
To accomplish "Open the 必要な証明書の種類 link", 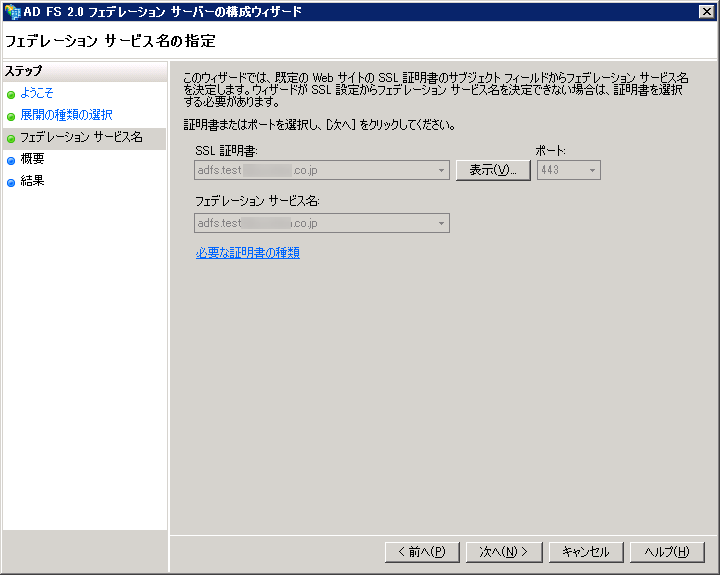I will click(248, 253).
